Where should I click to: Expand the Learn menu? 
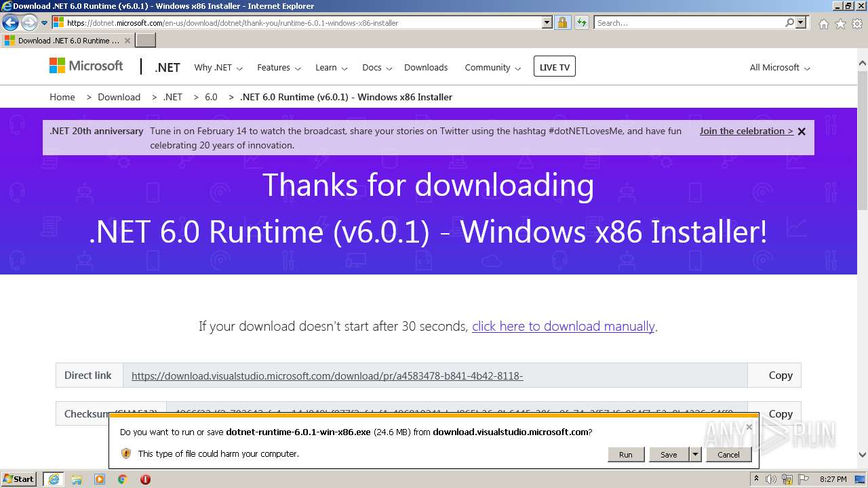point(331,67)
